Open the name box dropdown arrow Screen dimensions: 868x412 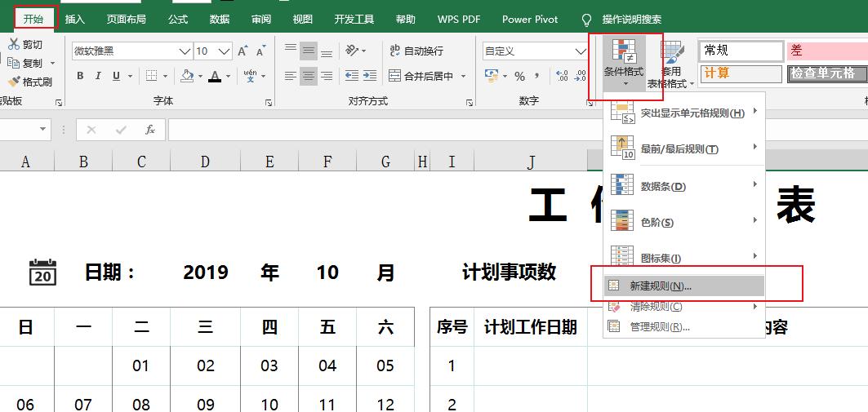click(x=42, y=130)
